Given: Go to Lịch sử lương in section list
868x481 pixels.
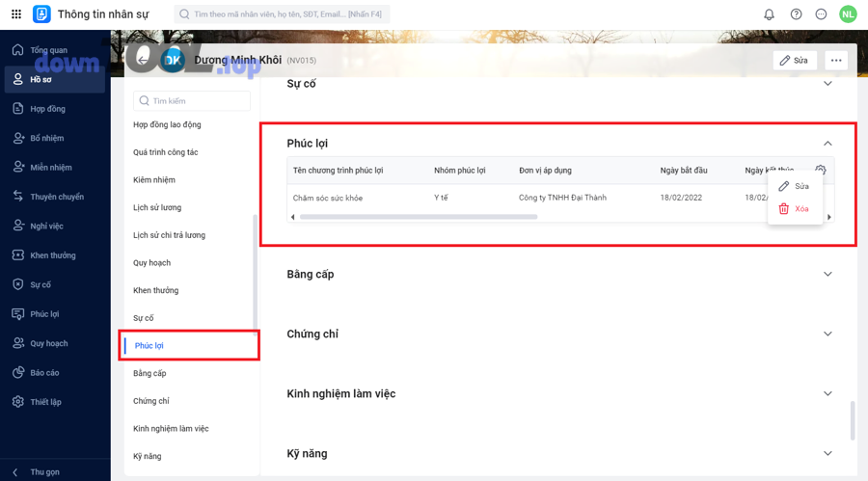Looking at the screenshot, I should [157, 208].
